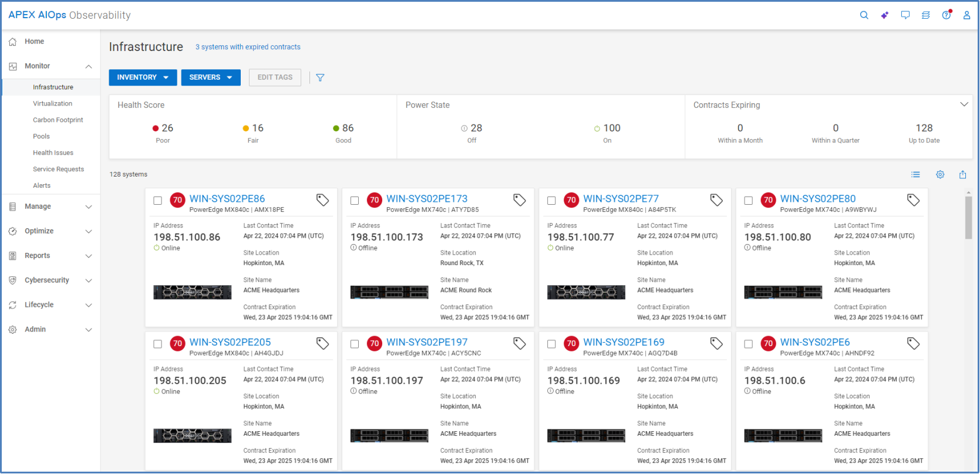This screenshot has height=474, width=980.
Task: Open Carbon Footprint in the sidebar
Action: pyautogui.click(x=58, y=120)
